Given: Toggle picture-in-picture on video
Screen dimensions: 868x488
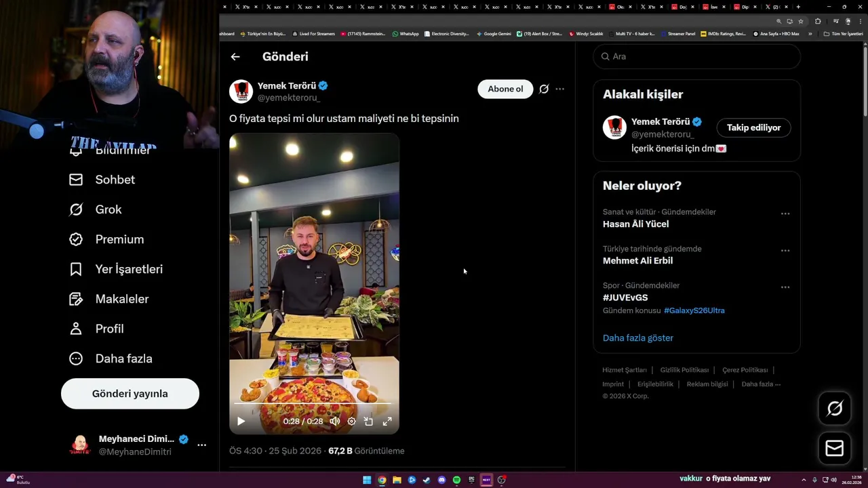Looking at the screenshot, I should pyautogui.click(x=368, y=422).
